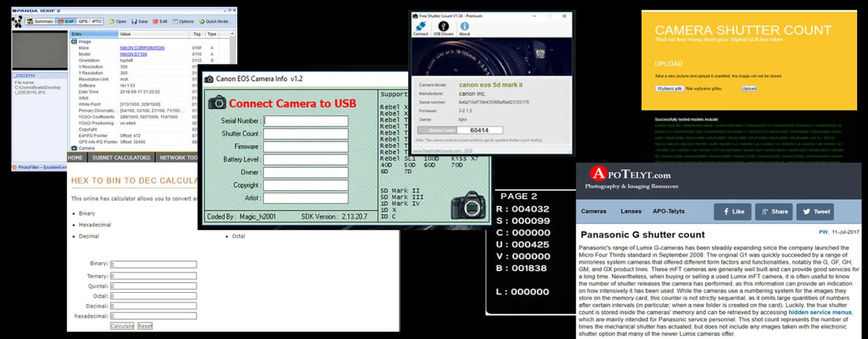Click the Tweet share button on Apotelyt
This screenshot has width=868, height=339.
tap(817, 212)
